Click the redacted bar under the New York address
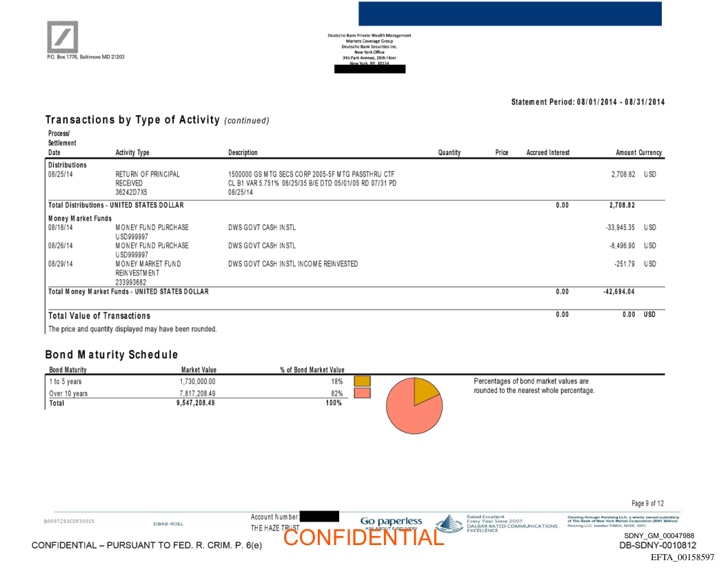This screenshot has height=574, width=728. point(370,69)
